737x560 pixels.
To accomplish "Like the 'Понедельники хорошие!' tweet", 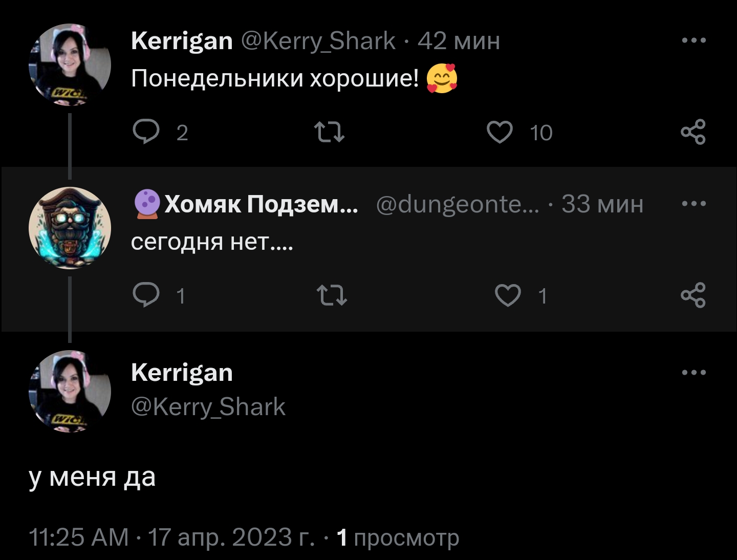I will click(499, 132).
